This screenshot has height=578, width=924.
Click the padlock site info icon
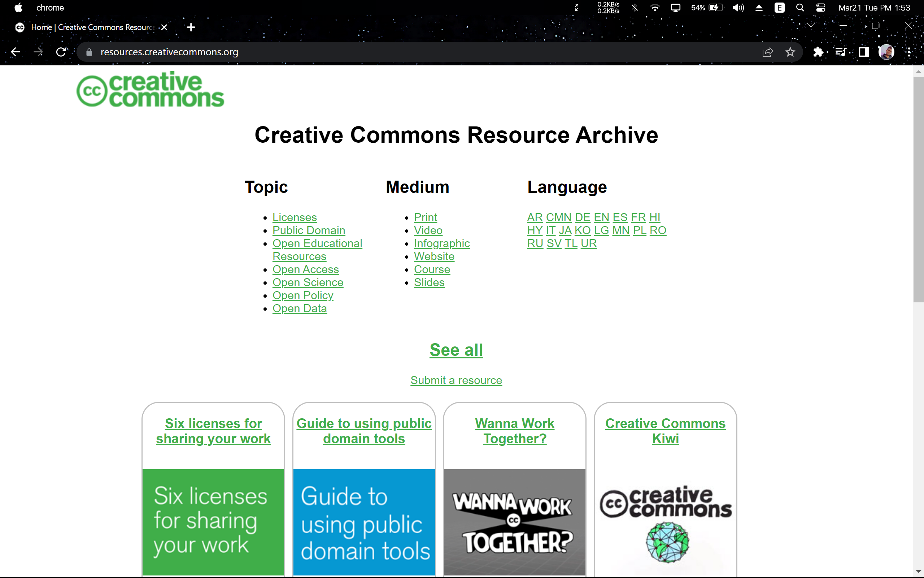click(89, 52)
